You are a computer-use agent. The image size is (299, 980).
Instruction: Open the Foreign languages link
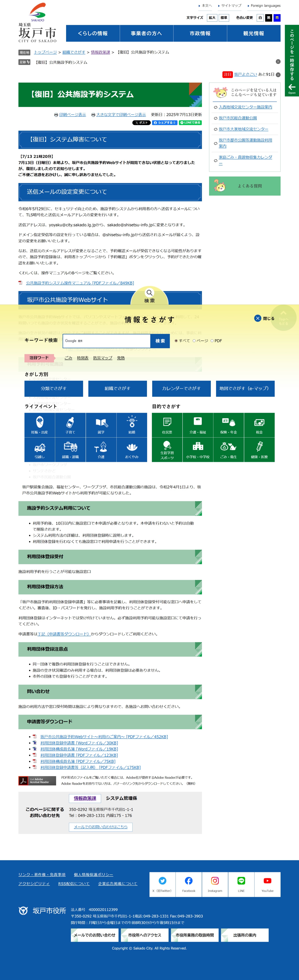266,6
